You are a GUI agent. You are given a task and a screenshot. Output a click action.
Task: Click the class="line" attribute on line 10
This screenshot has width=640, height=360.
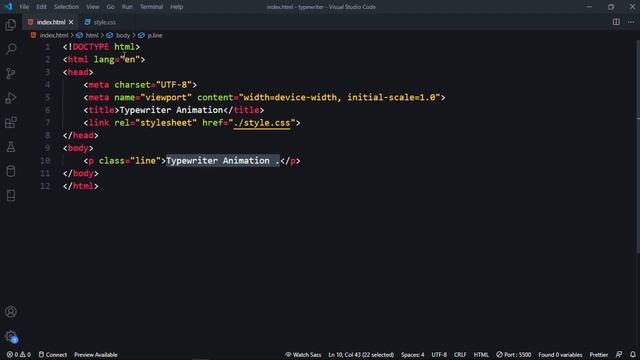point(130,161)
